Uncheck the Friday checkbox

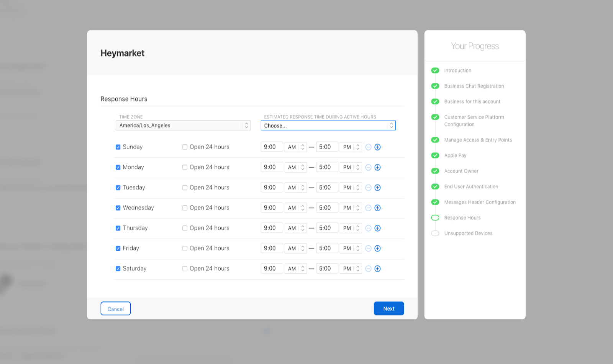(118, 248)
